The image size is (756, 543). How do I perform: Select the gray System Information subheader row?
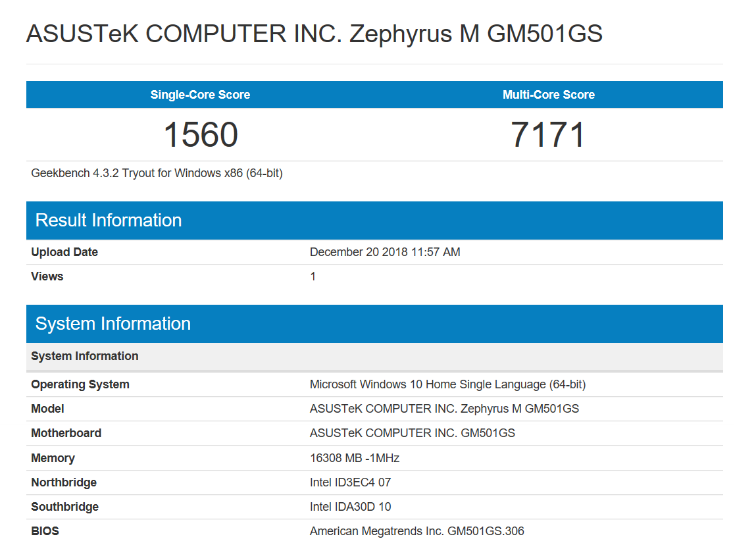[374, 356]
